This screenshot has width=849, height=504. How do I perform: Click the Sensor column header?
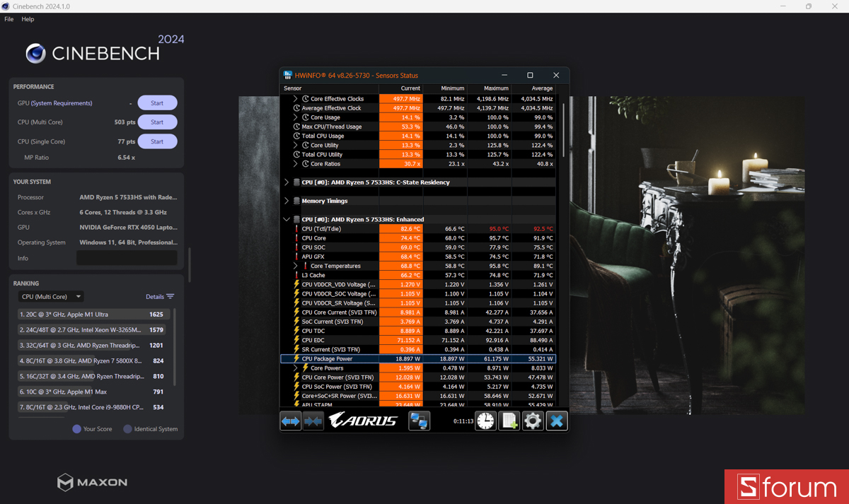click(330, 88)
